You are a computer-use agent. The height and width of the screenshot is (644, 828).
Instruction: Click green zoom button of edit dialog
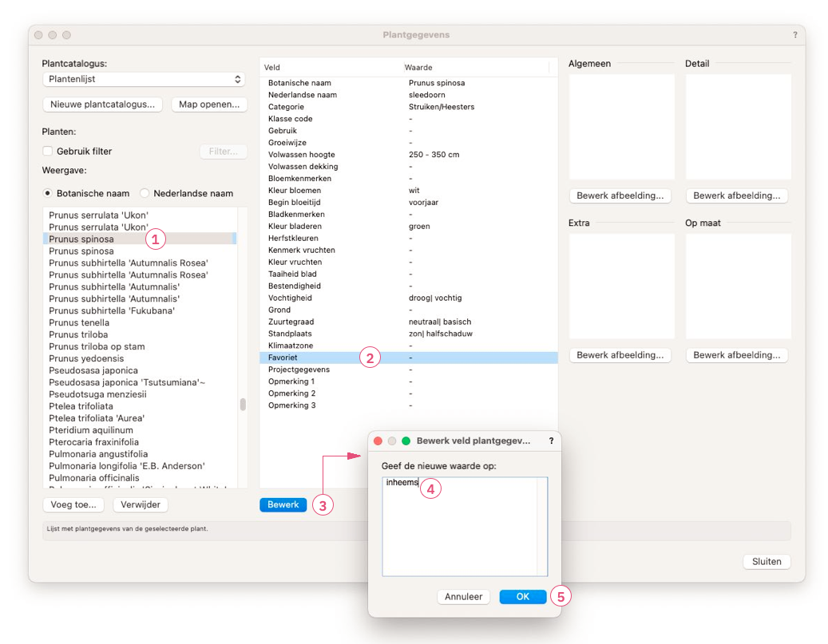(x=406, y=441)
